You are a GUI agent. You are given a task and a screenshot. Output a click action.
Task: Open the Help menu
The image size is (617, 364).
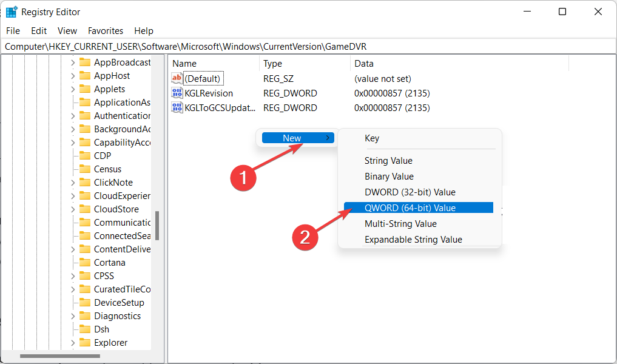tap(144, 31)
